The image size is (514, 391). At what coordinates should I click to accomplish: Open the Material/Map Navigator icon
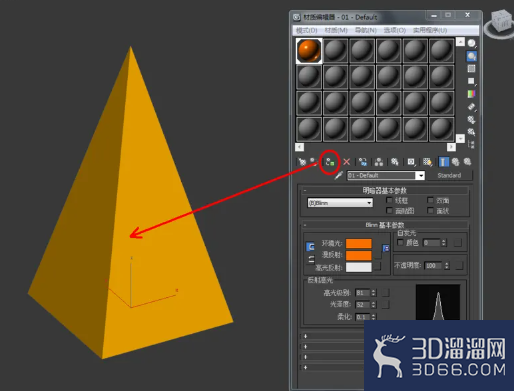click(471, 144)
